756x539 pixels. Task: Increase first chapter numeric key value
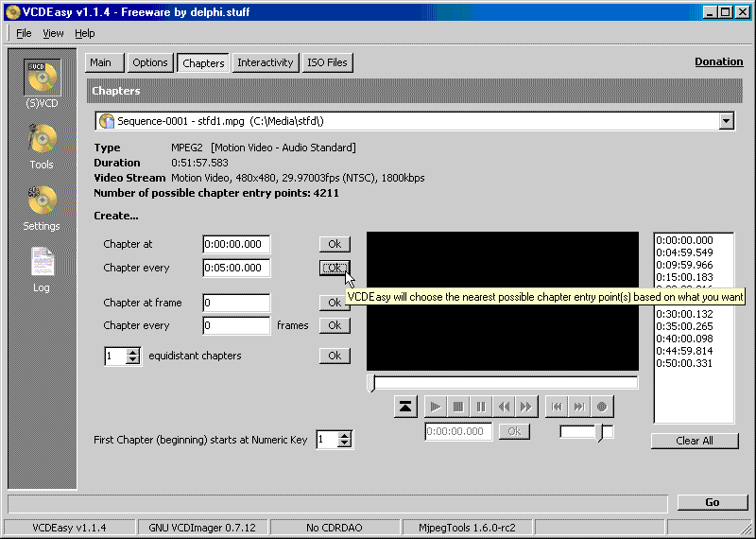[344, 435]
